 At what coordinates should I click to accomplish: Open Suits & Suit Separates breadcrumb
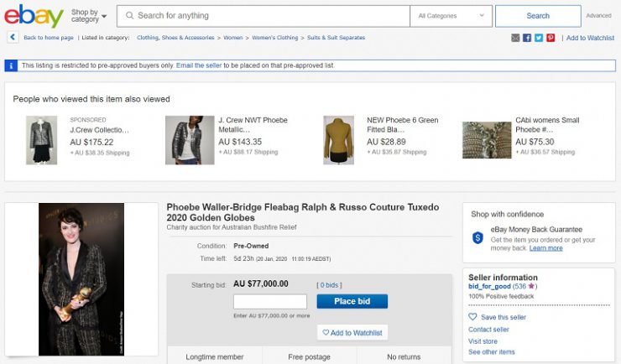point(336,38)
